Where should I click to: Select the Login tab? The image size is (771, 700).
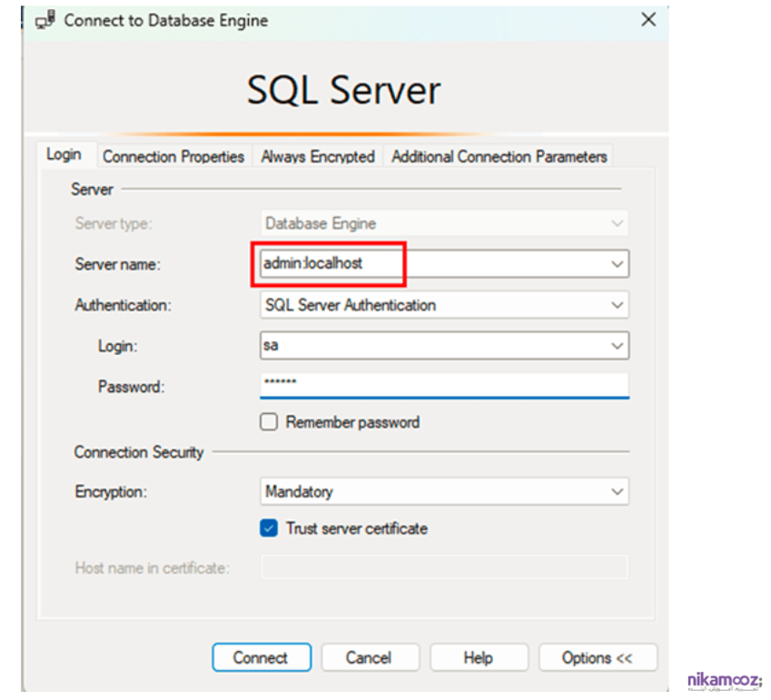point(64,154)
